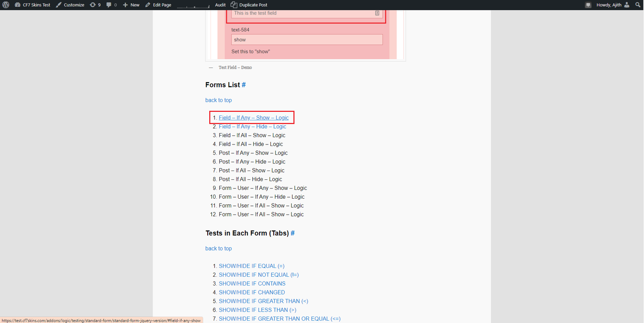The image size is (644, 323).
Task: Click the # anchor beside Tests in Each Form
Action: 293,233
